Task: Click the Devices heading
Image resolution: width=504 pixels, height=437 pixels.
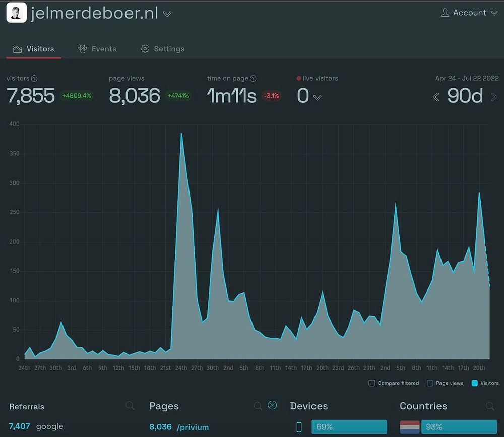Action: (x=309, y=406)
